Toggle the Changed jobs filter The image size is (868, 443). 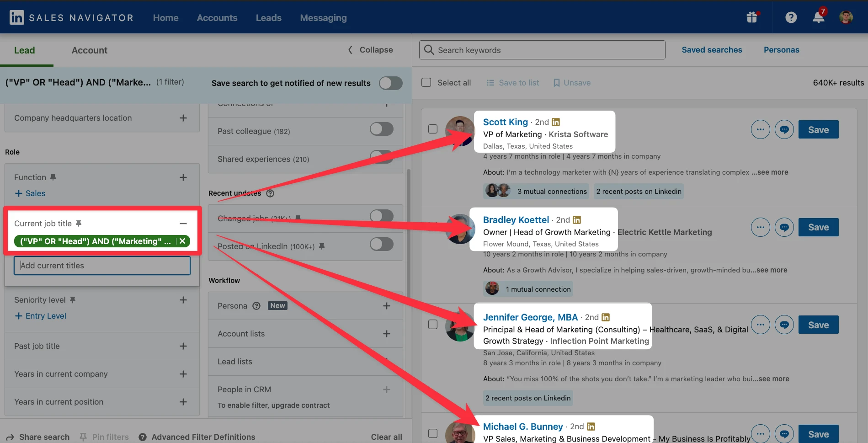[382, 216]
